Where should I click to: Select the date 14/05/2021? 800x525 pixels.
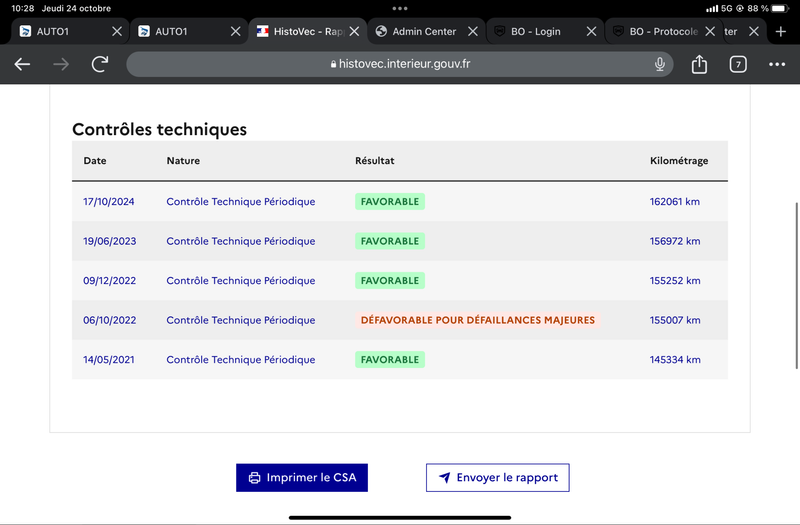click(x=109, y=360)
